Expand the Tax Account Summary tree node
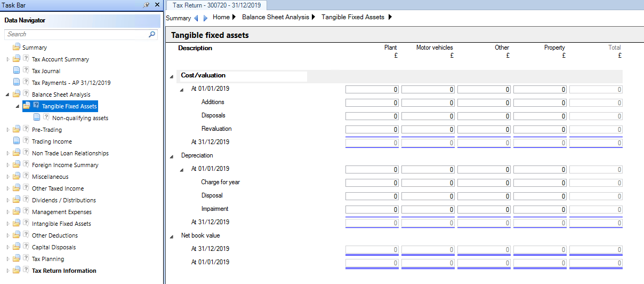The height and width of the screenshot is (284, 644). click(7, 59)
